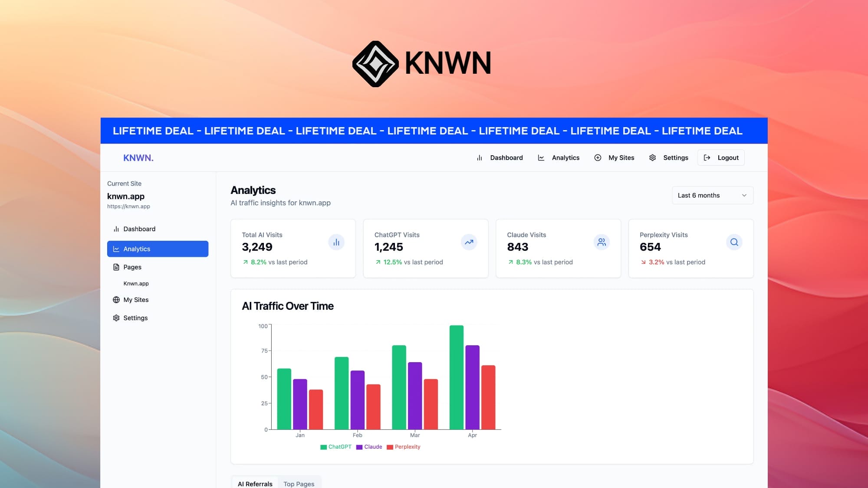
Task: Select the bar chart icon on Total AI Visits card
Action: [337, 242]
